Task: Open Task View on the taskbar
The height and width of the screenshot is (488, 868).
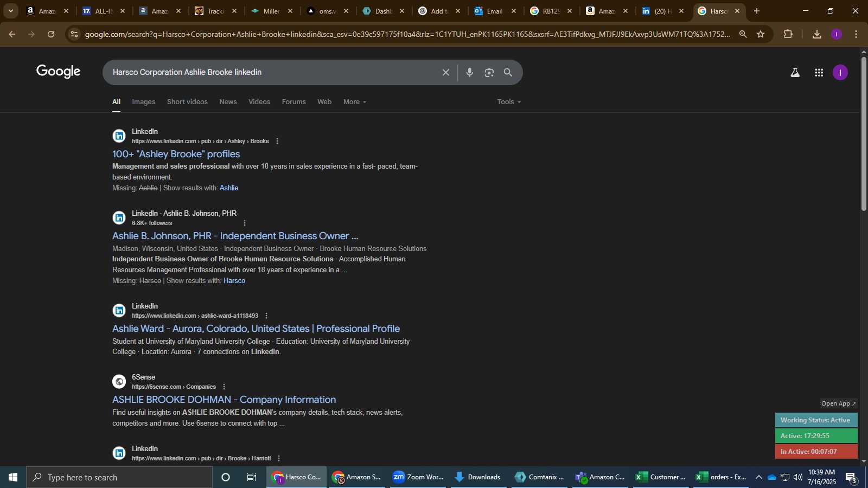Action: point(251,477)
